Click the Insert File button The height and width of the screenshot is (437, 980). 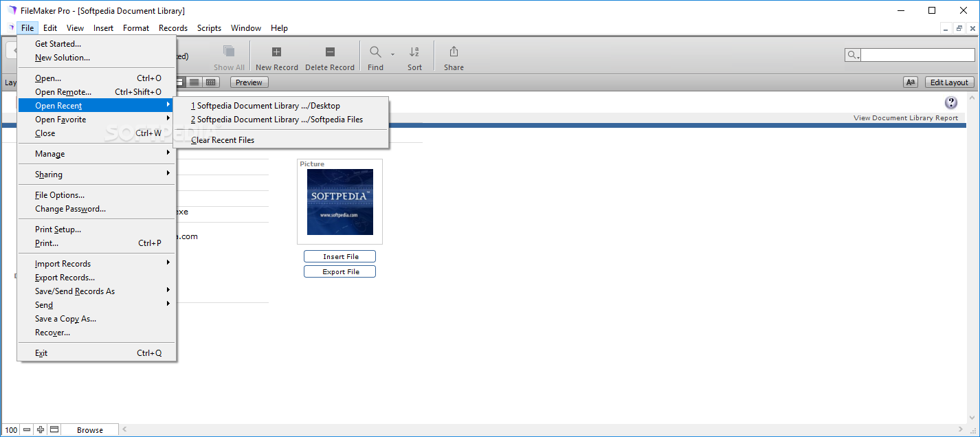[x=341, y=256]
